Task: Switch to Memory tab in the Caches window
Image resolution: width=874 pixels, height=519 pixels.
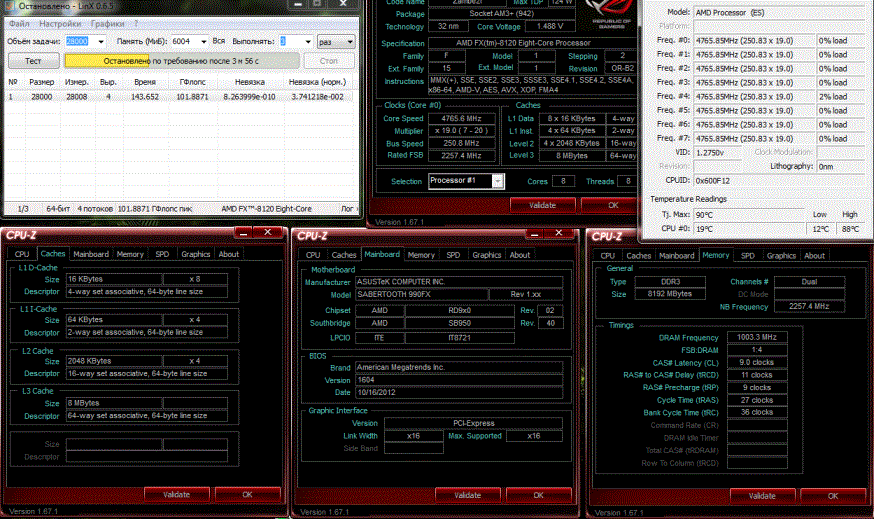Action: [130, 254]
